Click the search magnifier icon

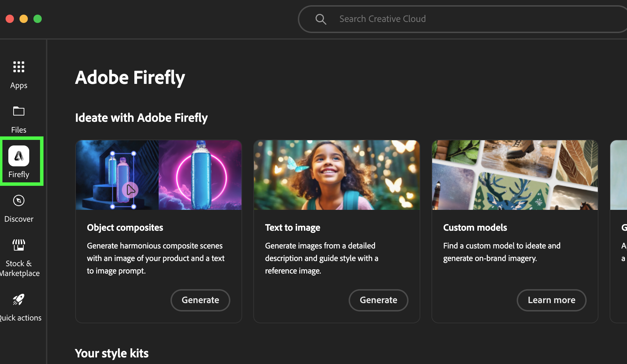click(x=320, y=19)
